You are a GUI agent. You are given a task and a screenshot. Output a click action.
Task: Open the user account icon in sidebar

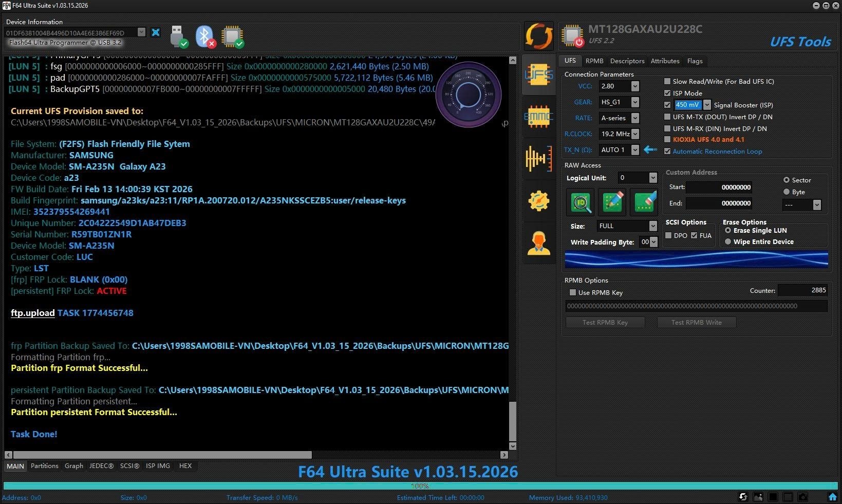tap(539, 243)
